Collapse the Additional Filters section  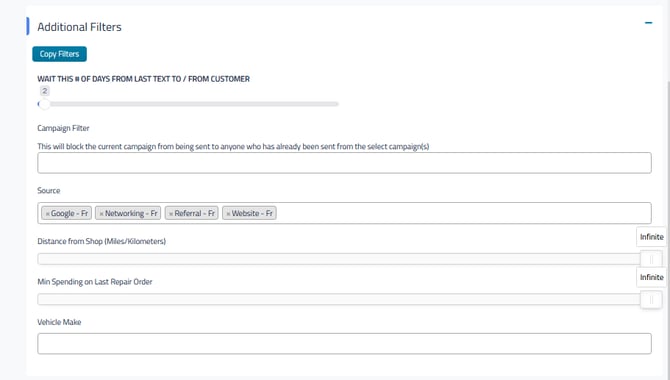coord(648,23)
